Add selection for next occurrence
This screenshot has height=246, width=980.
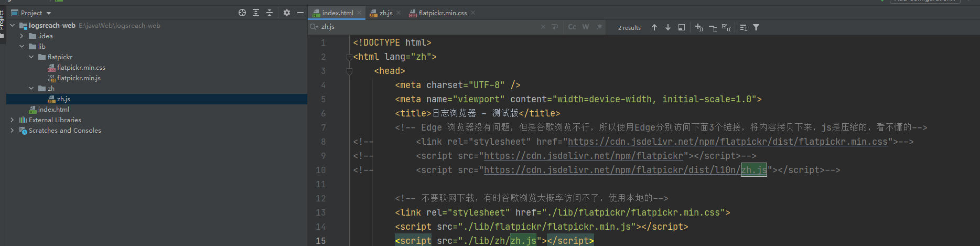(x=699, y=27)
